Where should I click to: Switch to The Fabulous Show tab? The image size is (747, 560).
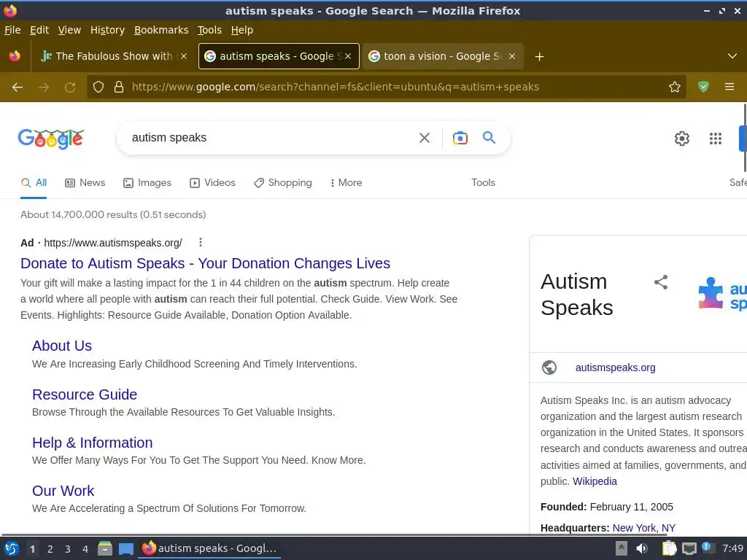[115, 56]
